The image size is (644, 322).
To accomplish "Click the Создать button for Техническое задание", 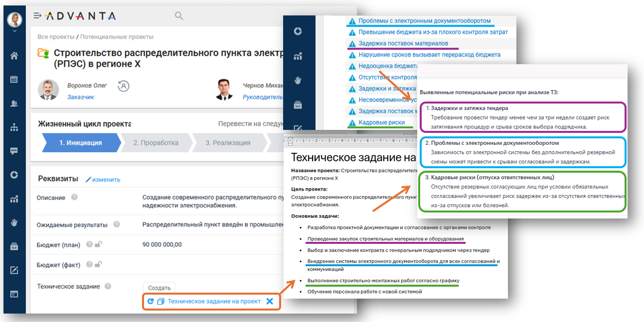I will click(160, 288).
